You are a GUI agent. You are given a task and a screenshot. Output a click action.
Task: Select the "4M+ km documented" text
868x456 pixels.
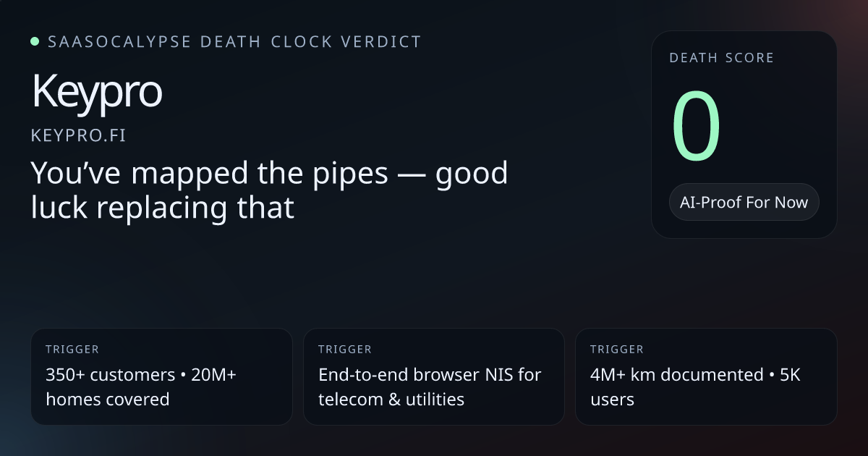[x=677, y=375]
